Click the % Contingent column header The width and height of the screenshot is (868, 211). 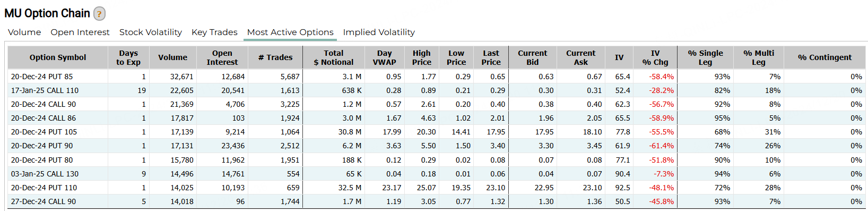(x=825, y=57)
